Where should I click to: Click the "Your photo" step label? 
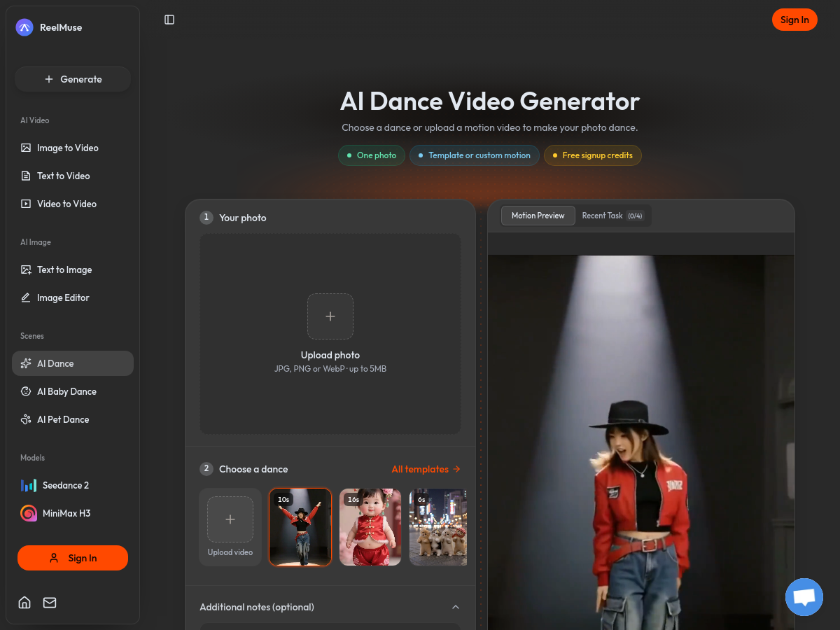click(x=243, y=218)
